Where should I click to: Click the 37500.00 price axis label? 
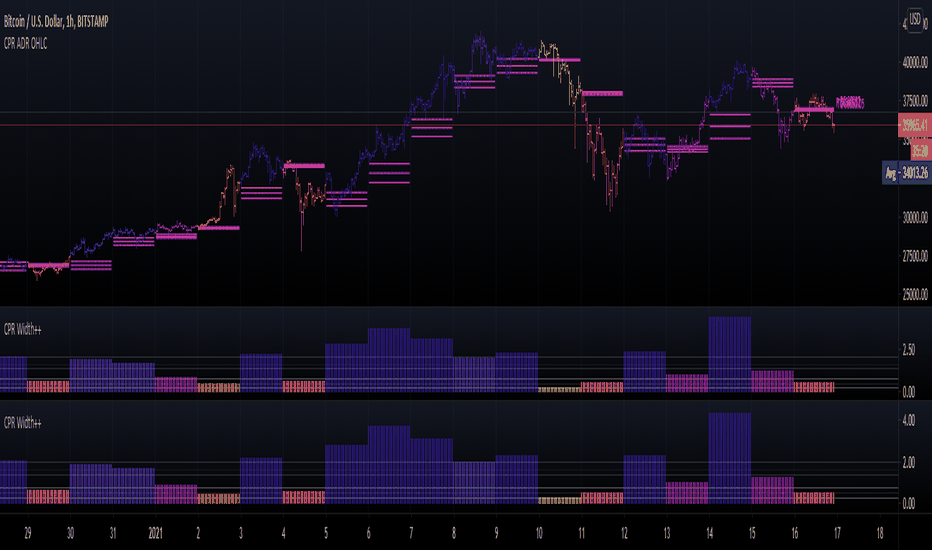point(915,101)
